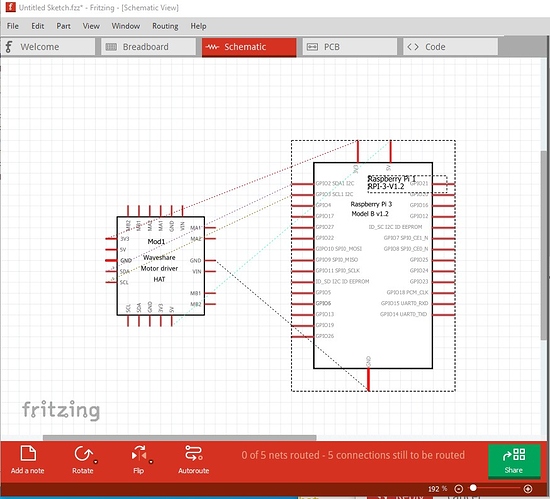Switch to the Breadboard tab
The image size is (550, 499).
tap(148, 47)
